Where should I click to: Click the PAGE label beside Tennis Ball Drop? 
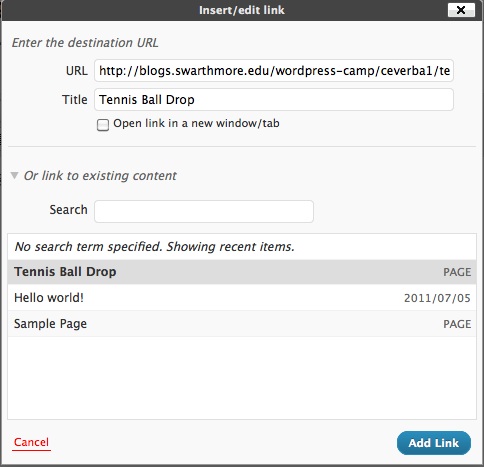point(457,272)
